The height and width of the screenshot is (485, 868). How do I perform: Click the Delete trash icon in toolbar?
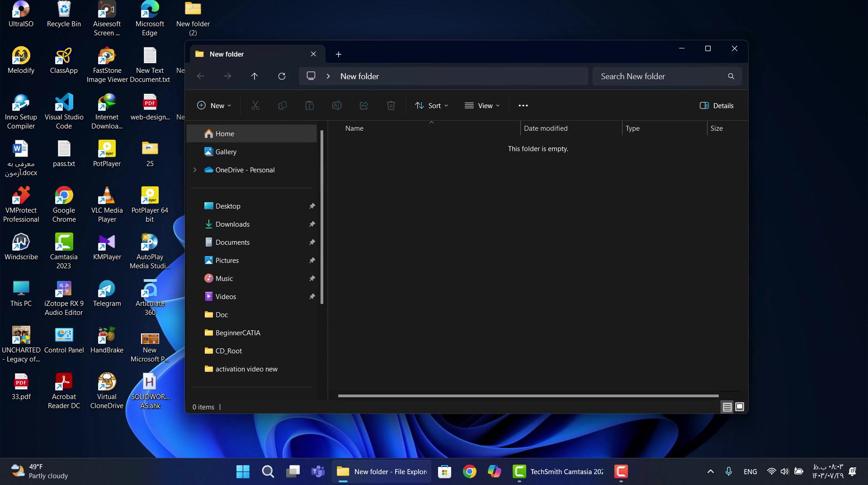click(391, 105)
